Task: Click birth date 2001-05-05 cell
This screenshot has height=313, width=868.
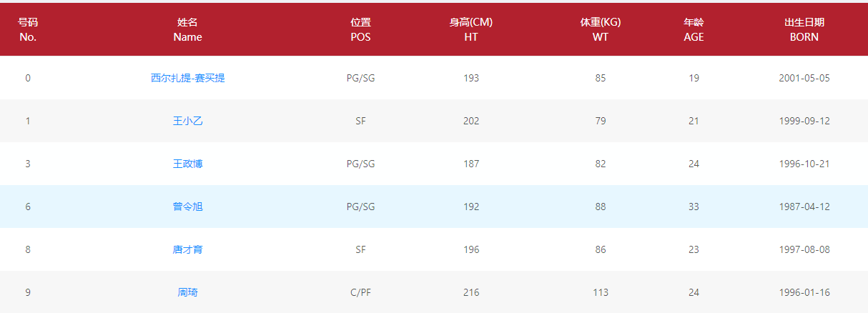Action: coord(804,78)
